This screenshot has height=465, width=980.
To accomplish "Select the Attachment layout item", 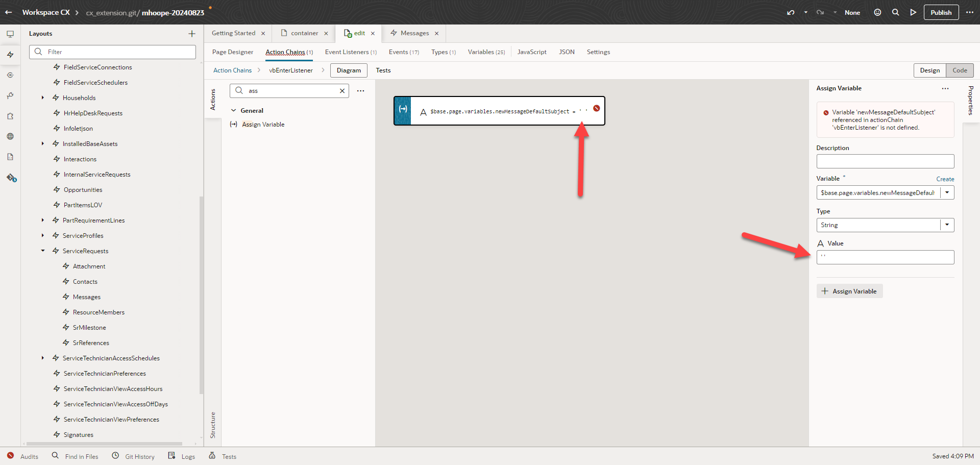I will (x=89, y=266).
